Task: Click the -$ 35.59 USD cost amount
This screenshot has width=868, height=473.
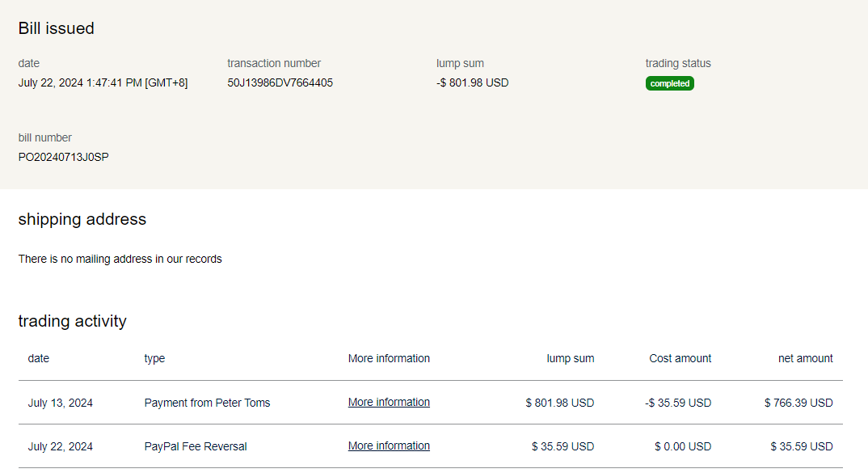Action: click(678, 403)
